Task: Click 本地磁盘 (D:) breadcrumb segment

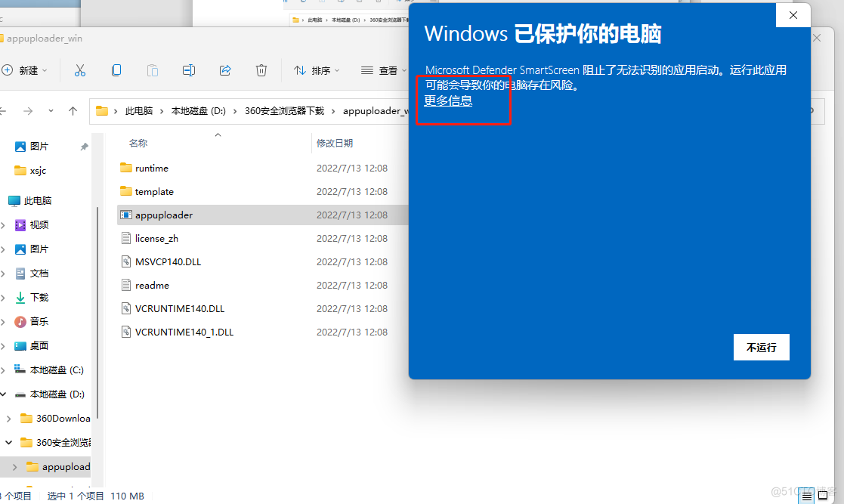Action: point(199,111)
